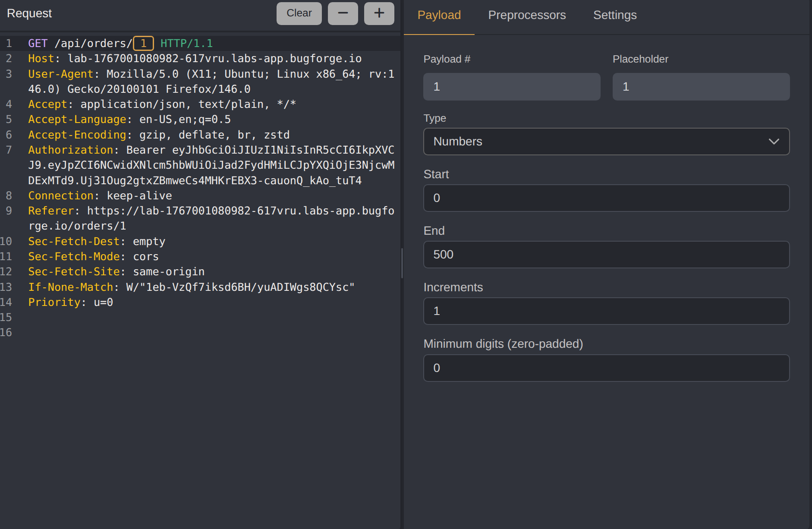Click the Minimum digits zero-padded field
The image size is (812, 529).
(x=606, y=368)
